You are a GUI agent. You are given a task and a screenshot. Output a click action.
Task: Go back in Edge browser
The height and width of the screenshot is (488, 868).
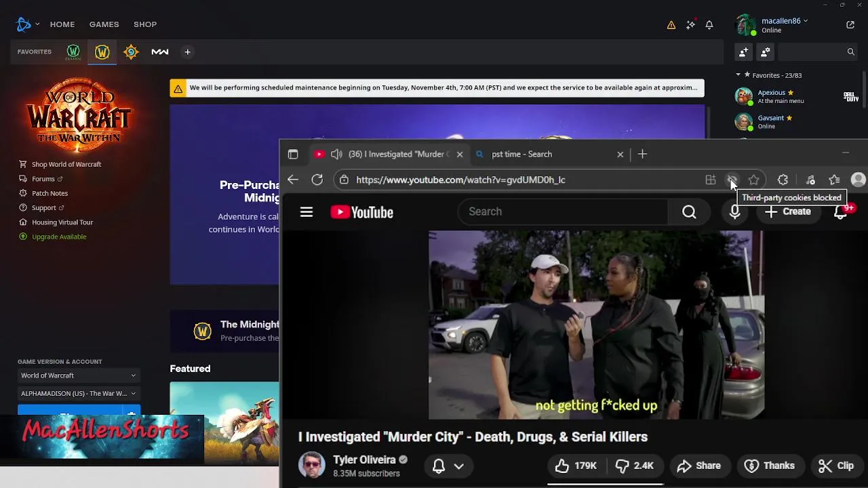(293, 180)
